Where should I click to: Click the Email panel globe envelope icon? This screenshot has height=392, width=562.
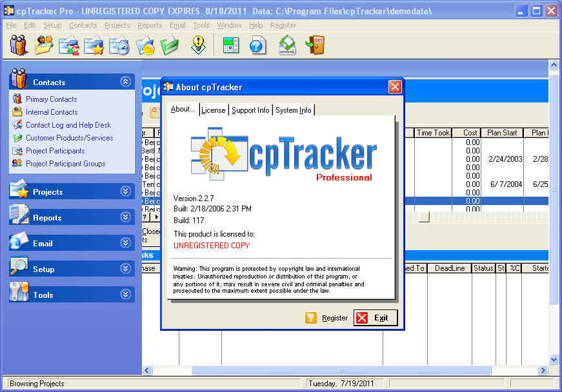(x=19, y=240)
